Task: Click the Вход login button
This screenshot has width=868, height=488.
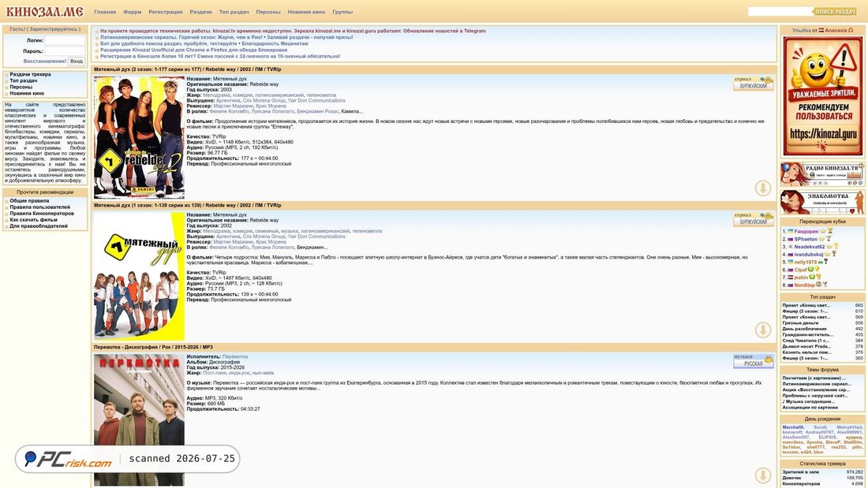Action: point(77,61)
